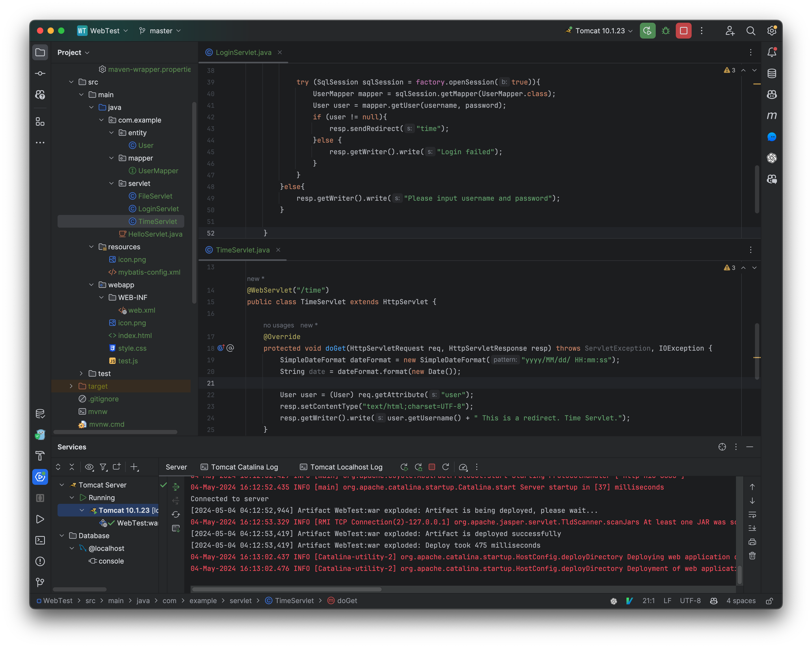Screen dimensions: 812x648
Task: Open the Notifications panel
Action: pyautogui.click(x=771, y=52)
